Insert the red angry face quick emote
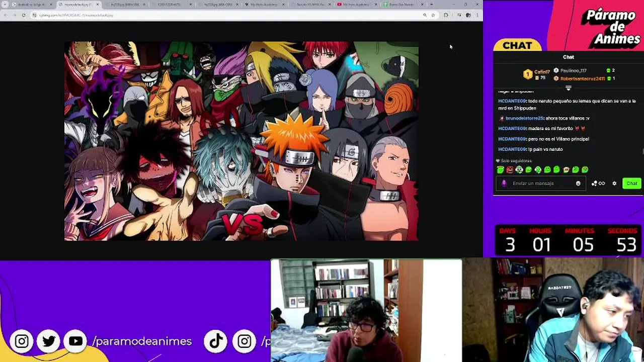This screenshot has height=362, width=644. [510, 170]
